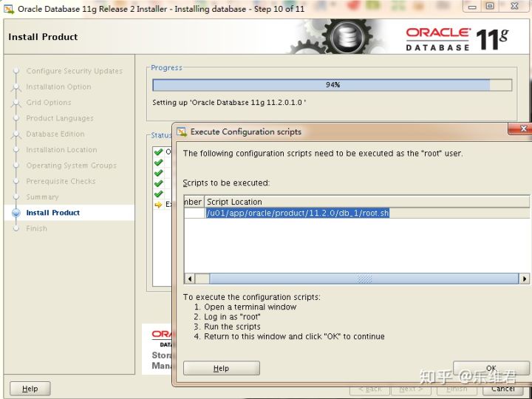Select the root.sh script location row

click(356, 213)
